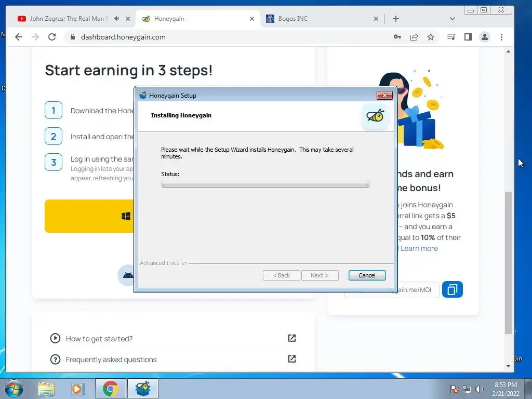Open Chrome three-dot menu

501,37
